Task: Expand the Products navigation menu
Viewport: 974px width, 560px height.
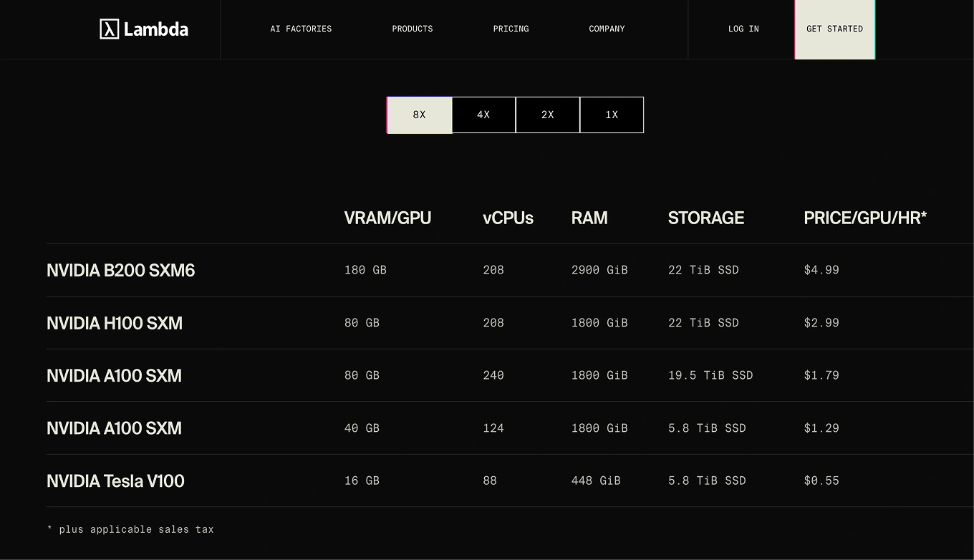Action: coord(413,29)
